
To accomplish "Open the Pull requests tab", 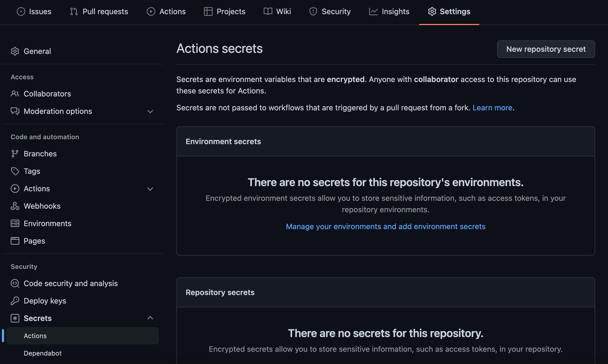I will click(x=99, y=11).
